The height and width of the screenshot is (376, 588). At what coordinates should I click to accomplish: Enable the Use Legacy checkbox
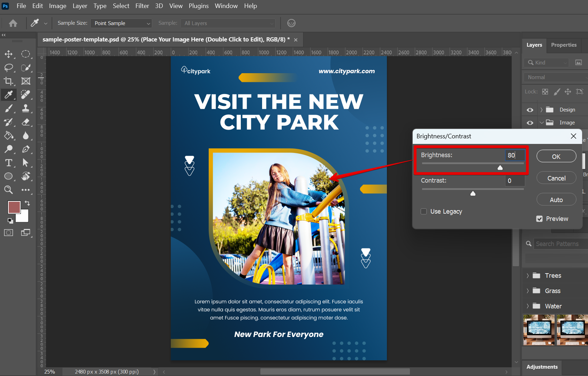pos(424,212)
